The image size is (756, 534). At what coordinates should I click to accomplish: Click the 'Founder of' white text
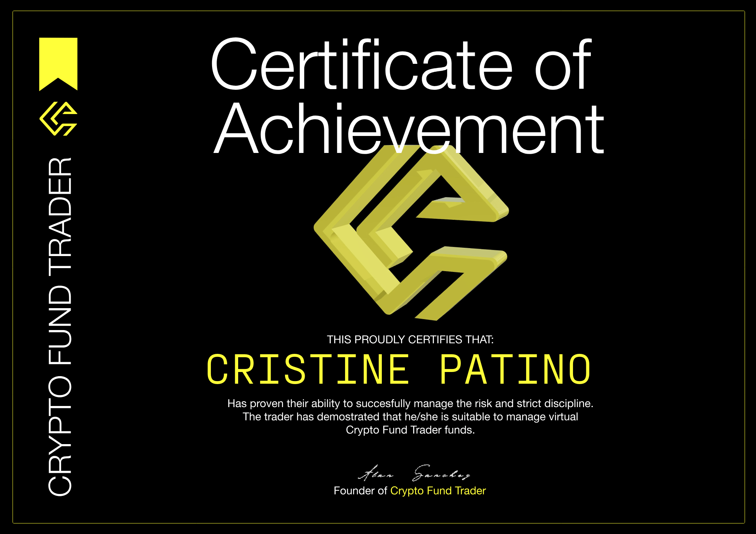(360, 491)
